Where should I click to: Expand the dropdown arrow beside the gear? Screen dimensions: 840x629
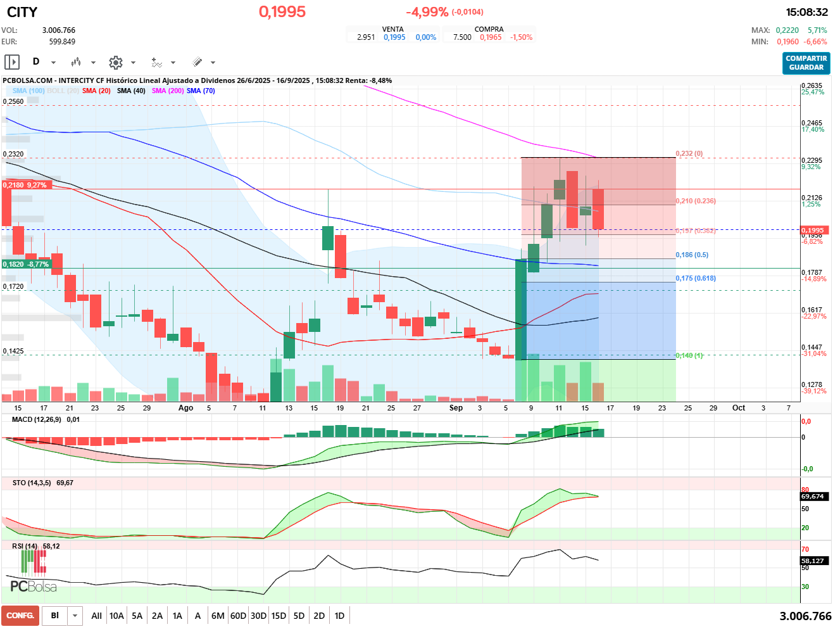click(133, 63)
